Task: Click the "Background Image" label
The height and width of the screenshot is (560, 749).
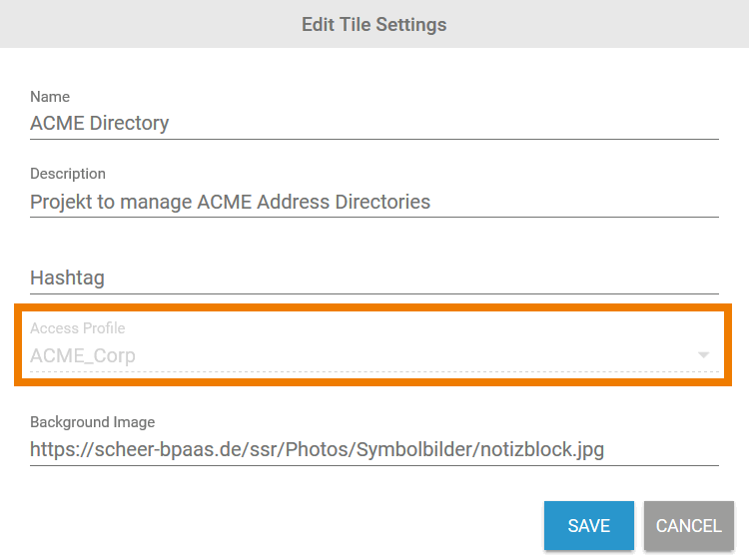Action: (93, 422)
